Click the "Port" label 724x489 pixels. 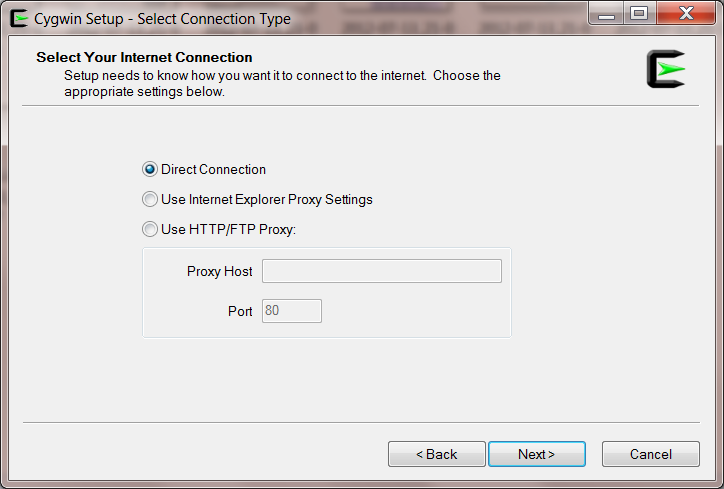click(240, 311)
